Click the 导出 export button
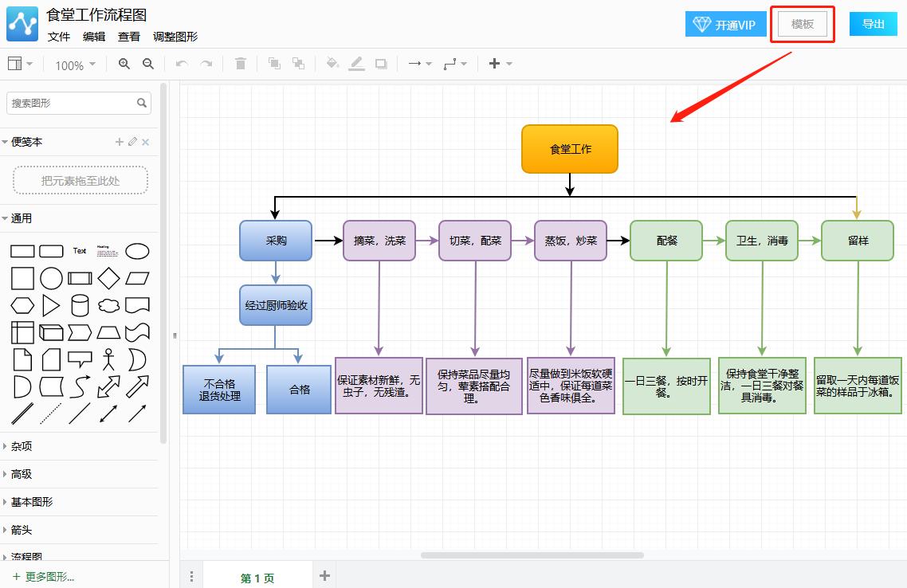Image resolution: width=907 pixels, height=588 pixels. click(873, 24)
